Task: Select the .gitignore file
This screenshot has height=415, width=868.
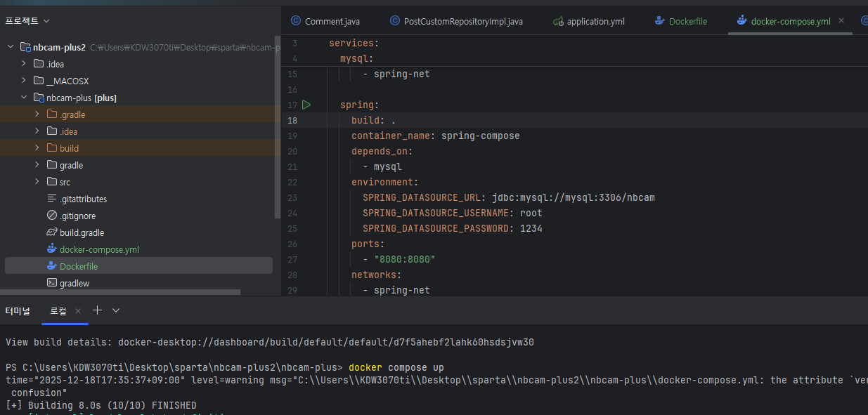Action: tap(77, 216)
